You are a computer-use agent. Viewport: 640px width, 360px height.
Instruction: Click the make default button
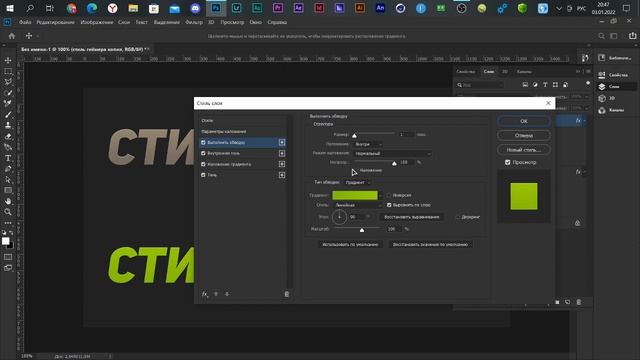click(x=350, y=244)
